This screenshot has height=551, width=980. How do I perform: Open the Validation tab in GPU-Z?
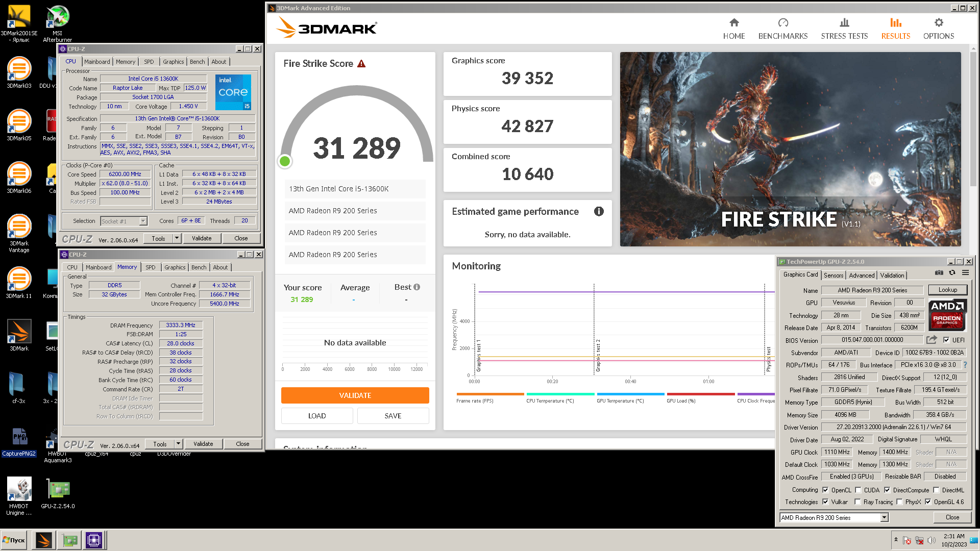coord(892,275)
